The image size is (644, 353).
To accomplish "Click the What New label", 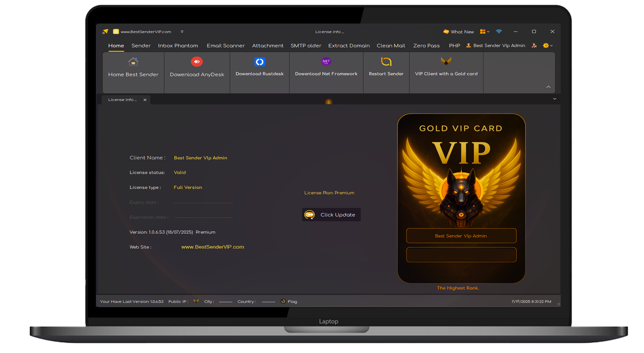I will (x=462, y=32).
